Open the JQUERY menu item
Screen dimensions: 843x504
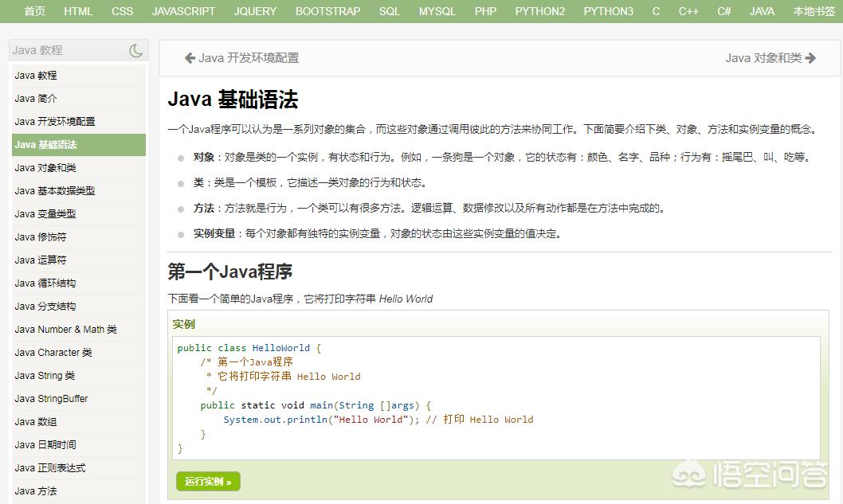coord(255,11)
